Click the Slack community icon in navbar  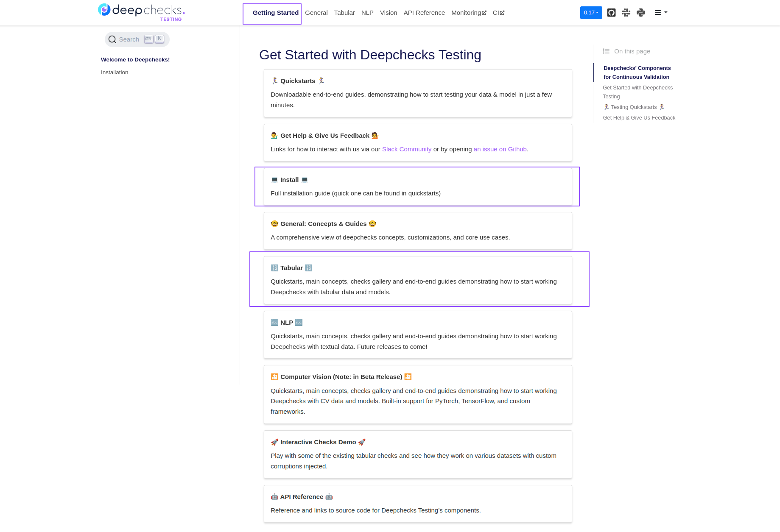(626, 13)
